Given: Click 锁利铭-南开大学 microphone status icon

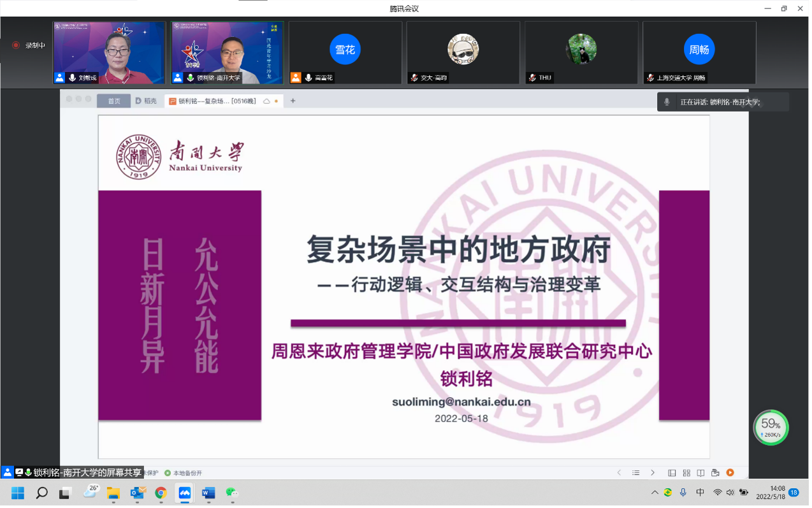Looking at the screenshot, I should coord(191,78).
